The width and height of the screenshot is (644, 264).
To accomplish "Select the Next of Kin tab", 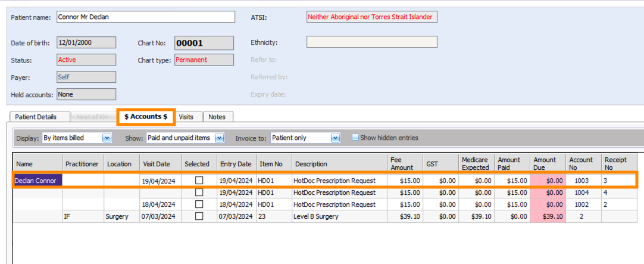I will pyautogui.click(x=92, y=117).
